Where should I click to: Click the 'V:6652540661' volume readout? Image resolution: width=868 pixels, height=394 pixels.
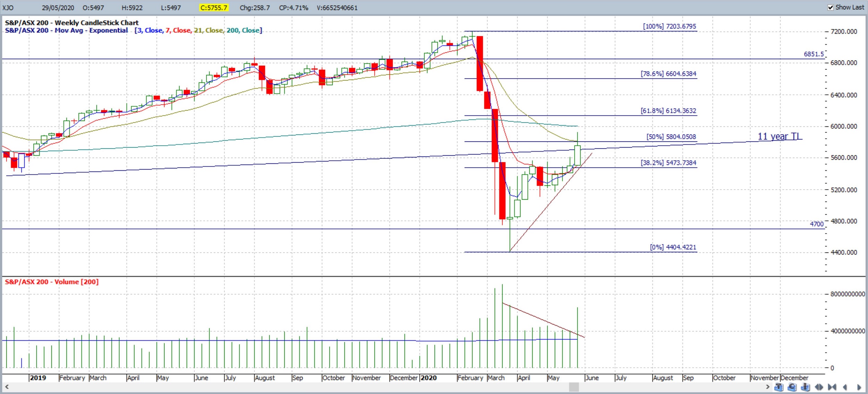point(337,8)
